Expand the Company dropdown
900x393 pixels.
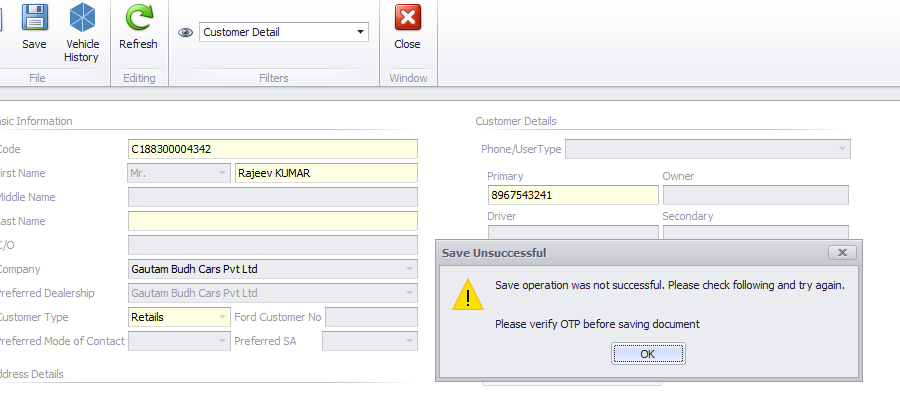tap(409, 269)
